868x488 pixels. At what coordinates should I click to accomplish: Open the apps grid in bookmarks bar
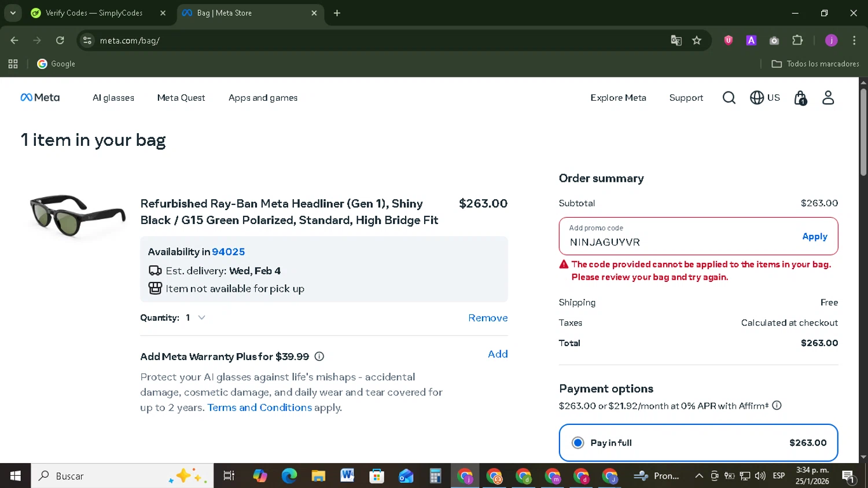pyautogui.click(x=13, y=64)
